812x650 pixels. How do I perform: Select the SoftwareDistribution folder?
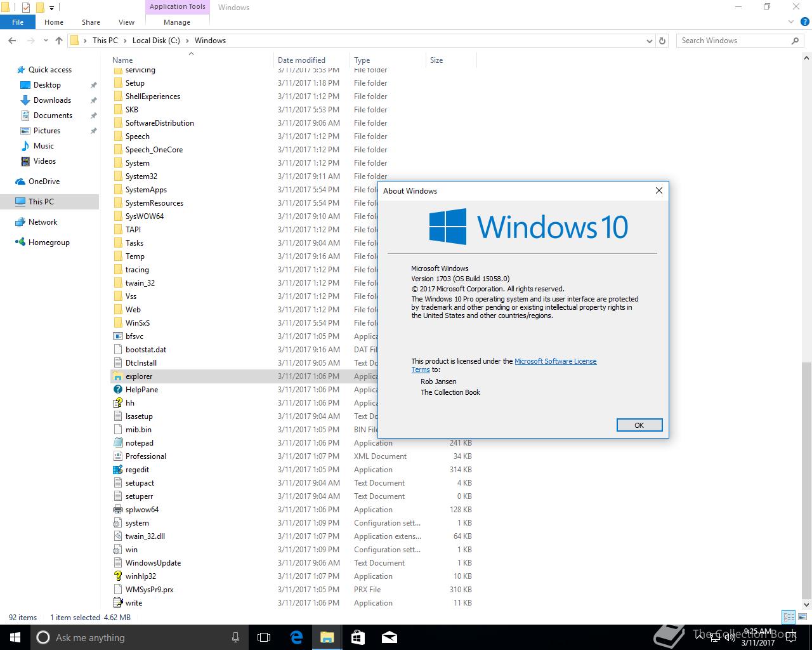coord(159,123)
